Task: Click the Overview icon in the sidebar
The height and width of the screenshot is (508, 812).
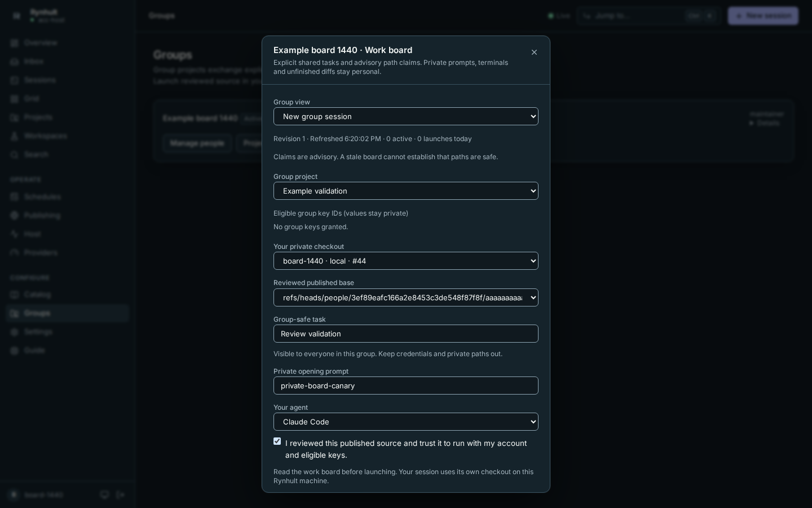Action: pos(15,43)
